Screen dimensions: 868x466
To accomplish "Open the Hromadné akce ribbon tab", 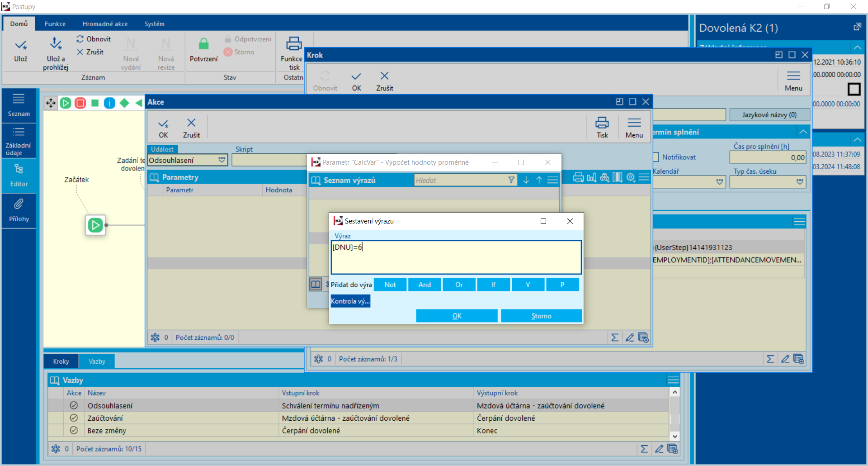I will pos(105,24).
